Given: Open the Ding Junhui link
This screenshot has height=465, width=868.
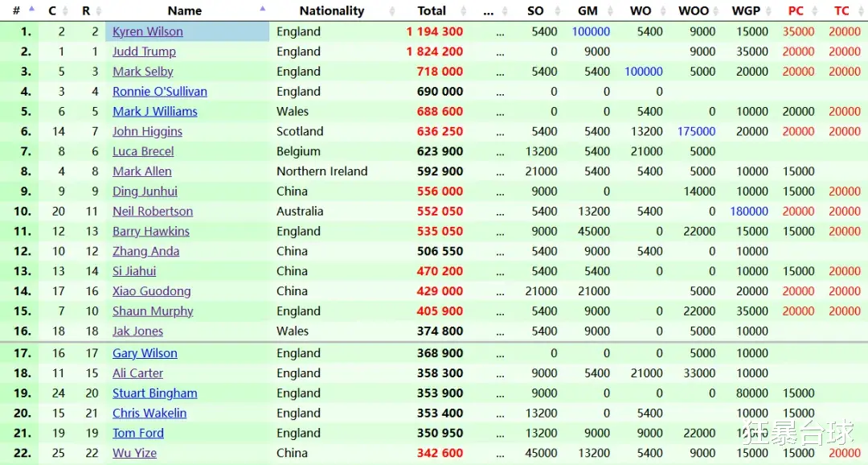Looking at the screenshot, I should click(145, 191).
